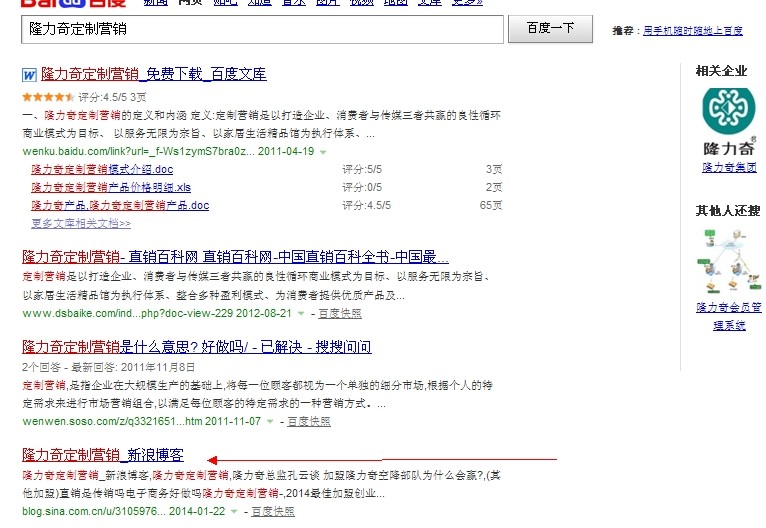Click the star rating under the Wenku result

[x=48, y=97]
